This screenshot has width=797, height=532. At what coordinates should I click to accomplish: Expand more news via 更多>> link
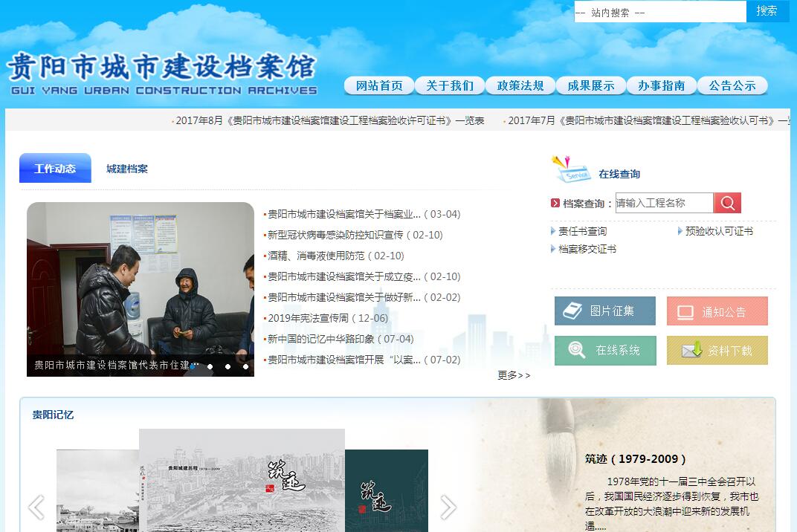pyautogui.click(x=514, y=375)
